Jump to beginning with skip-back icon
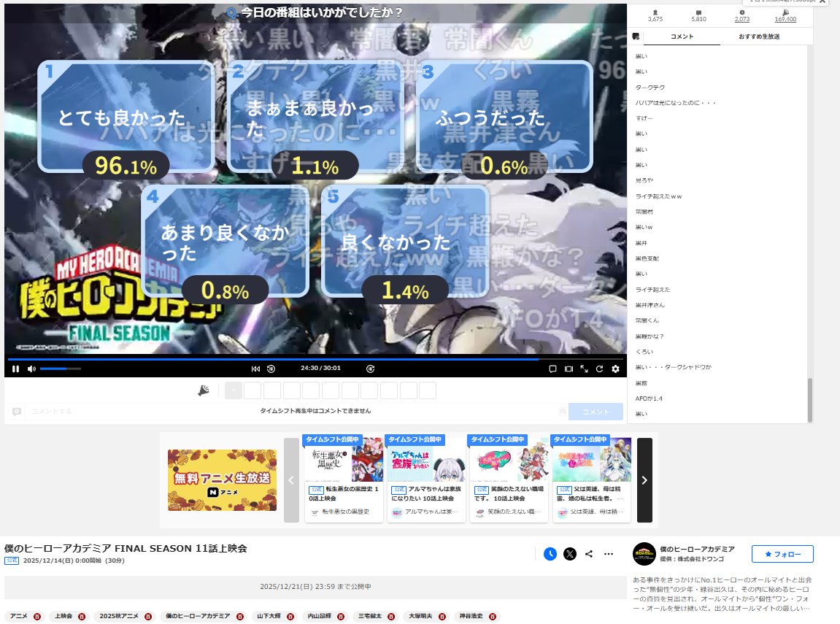This screenshot has height=624, width=840. tap(255, 369)
